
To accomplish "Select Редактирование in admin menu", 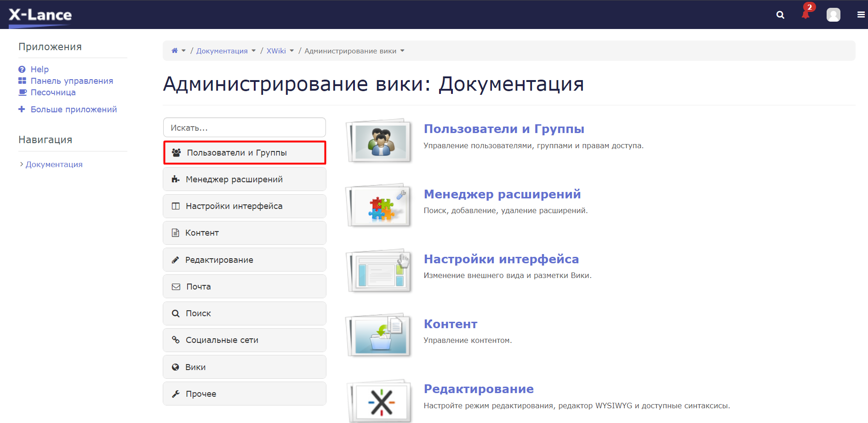I will pyautogui.click(x=245, y=260).
